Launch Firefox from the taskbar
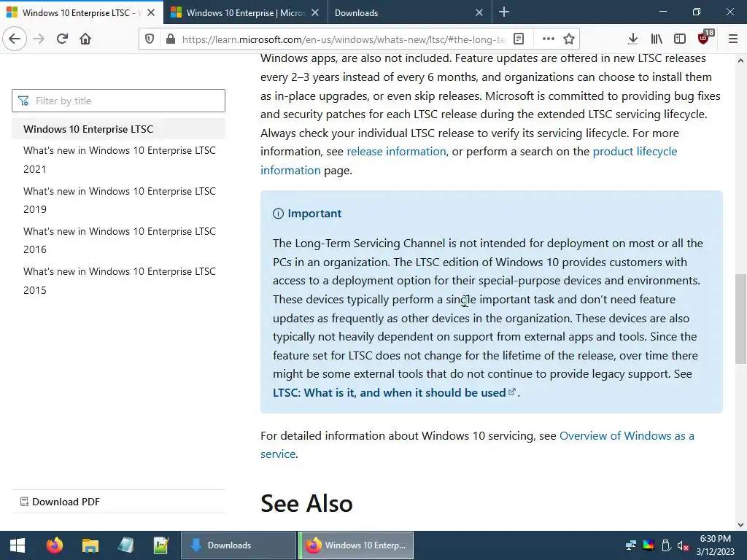The image size is (747, 560). [x=54, y=545]
